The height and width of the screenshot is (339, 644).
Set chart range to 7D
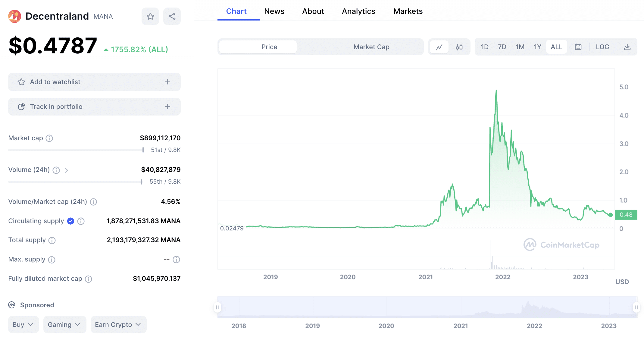pyautogui.click(x=502, y=47)
